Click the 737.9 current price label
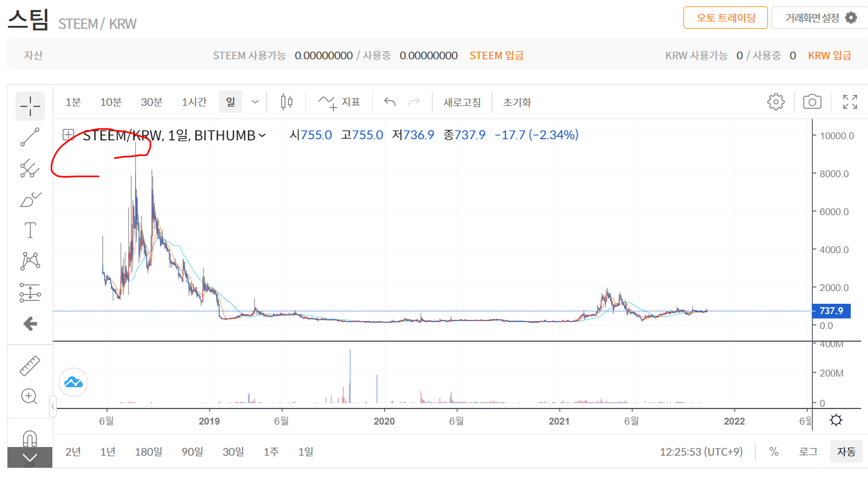The height and width of the screenshot is (485, 868). point(831,311)
